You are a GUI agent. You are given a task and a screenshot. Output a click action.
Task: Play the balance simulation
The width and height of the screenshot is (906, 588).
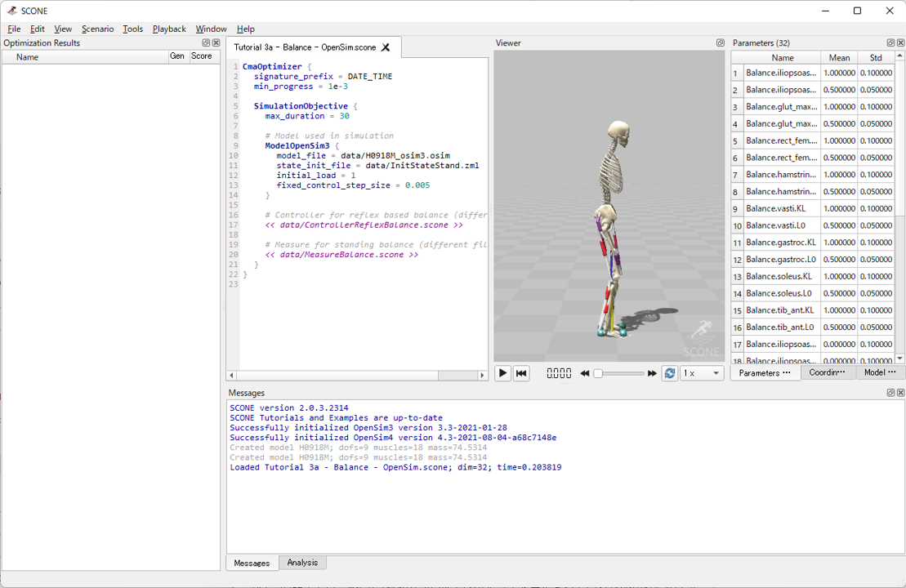click(x=502, y=373)
